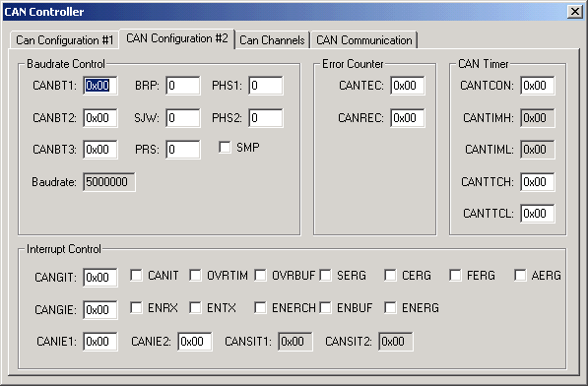Click the CANSIT1 read-only field
Image resolution: width=588 pixels, height=386 pixels.
coord(295,342)
